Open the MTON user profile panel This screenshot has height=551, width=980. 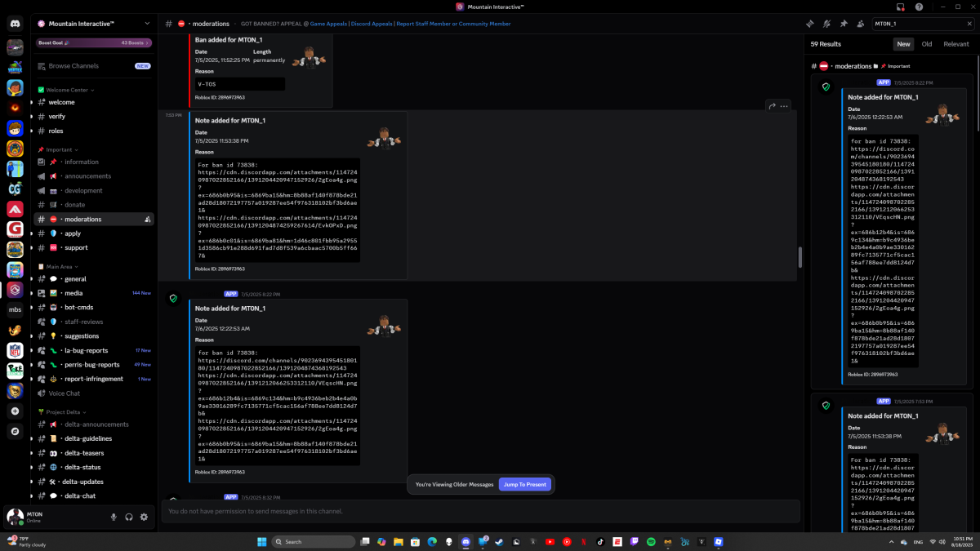pos(53,517)
